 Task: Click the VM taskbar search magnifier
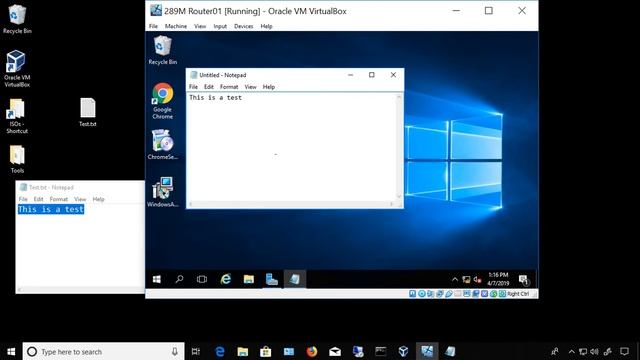tap(179, 279)
